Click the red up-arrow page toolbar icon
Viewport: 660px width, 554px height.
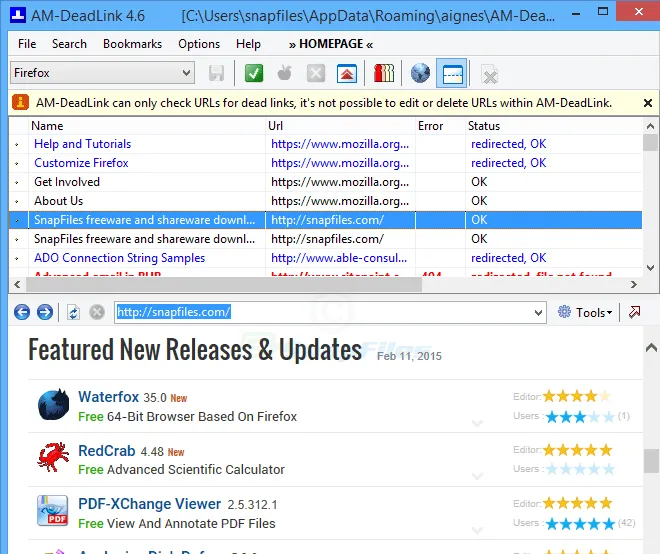(x=347, y=74)
